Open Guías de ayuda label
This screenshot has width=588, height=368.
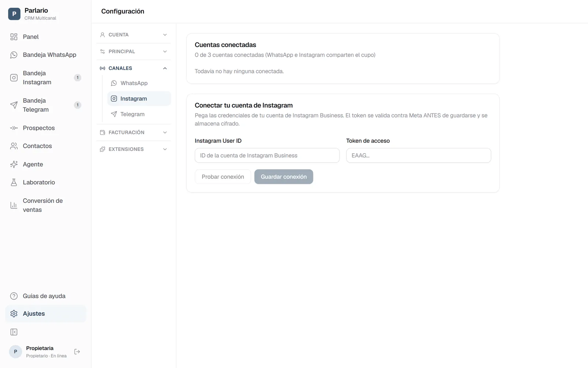44,296
